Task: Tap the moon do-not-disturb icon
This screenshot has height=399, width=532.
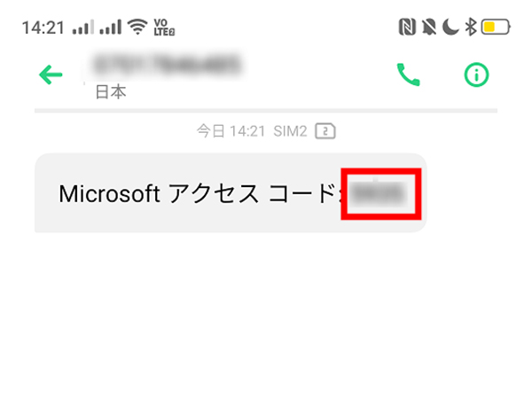Action: pyautogui.click(x=450, y=27)
